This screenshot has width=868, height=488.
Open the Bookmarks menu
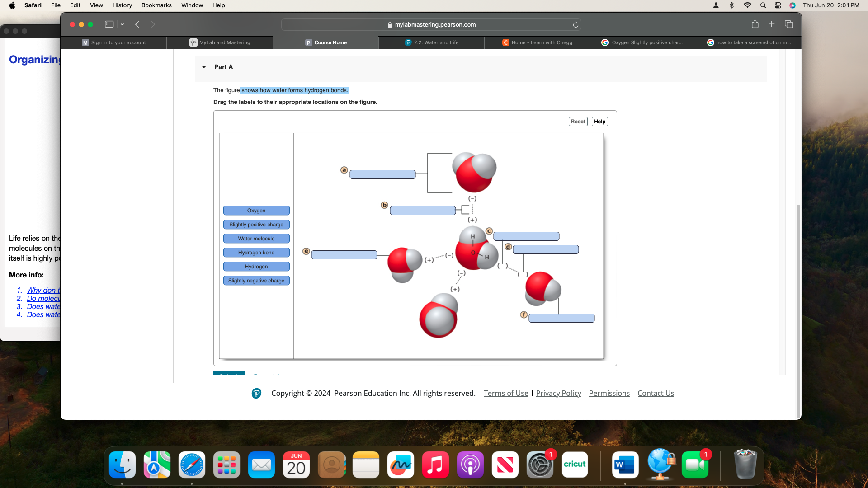(156, 5)
